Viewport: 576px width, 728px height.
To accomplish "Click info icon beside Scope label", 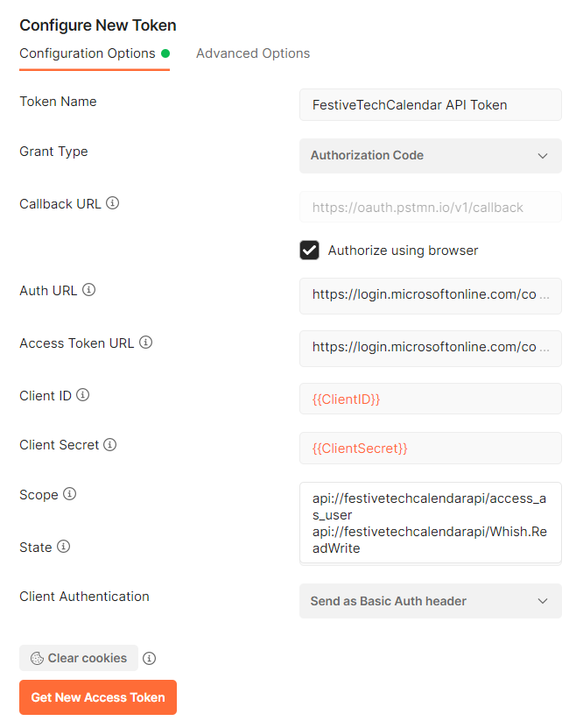I will (70, 494).
